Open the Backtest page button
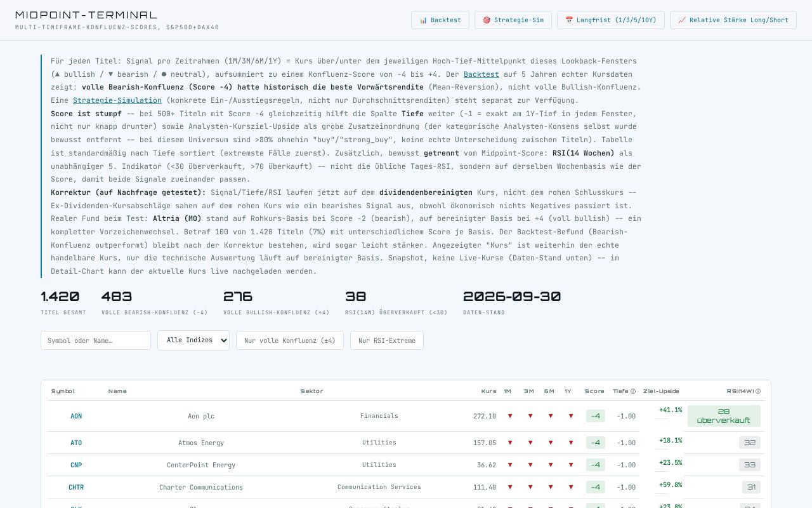 click(440, 20)
